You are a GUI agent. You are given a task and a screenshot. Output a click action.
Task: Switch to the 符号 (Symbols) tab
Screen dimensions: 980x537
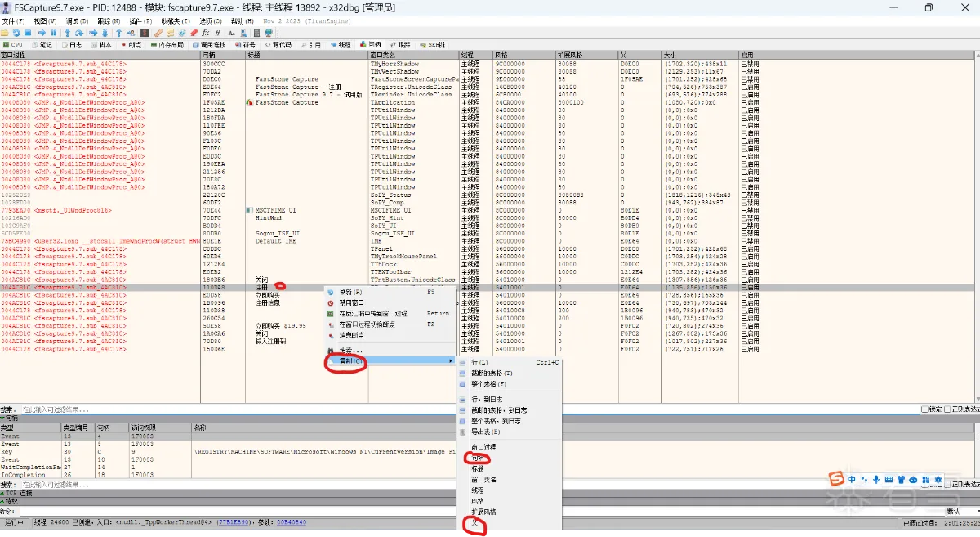click(x=245, y=44)
